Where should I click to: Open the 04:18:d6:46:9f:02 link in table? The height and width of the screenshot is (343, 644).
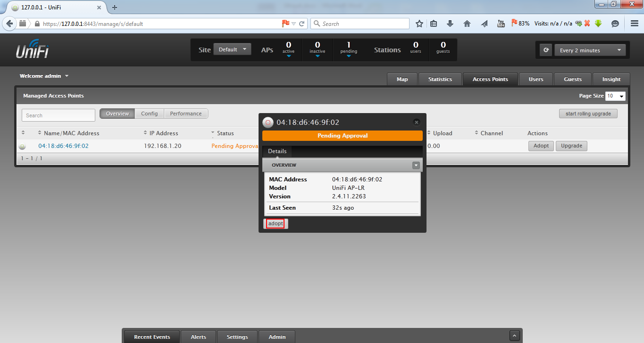(x=63, y=146)
